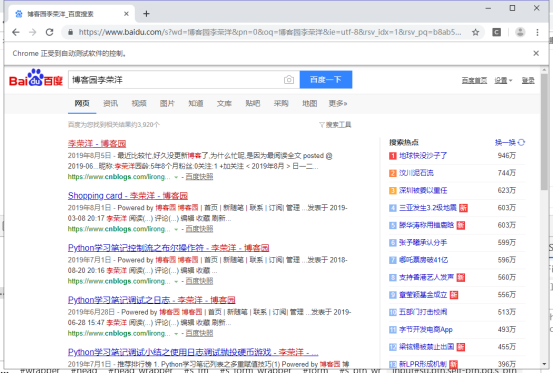
Task: Expand arrow beside first result's cnblogs URL
Action: click(x=176, y=177)
